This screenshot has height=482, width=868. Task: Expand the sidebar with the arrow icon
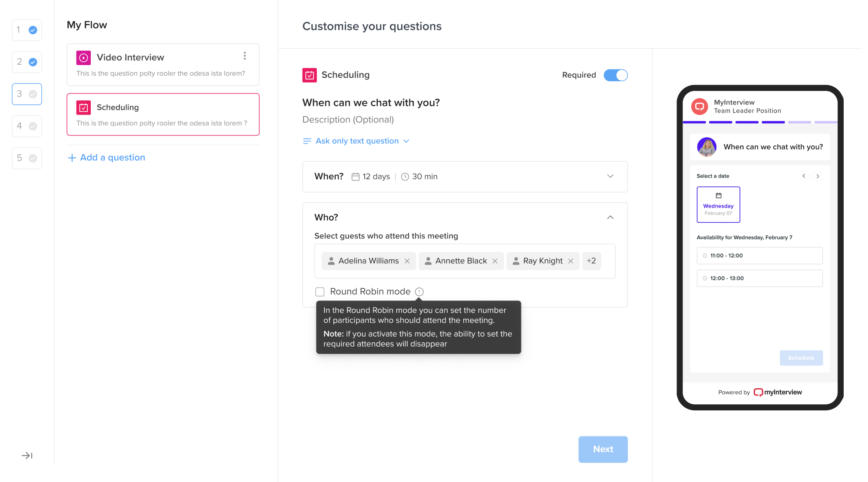(x=27, y=456)
